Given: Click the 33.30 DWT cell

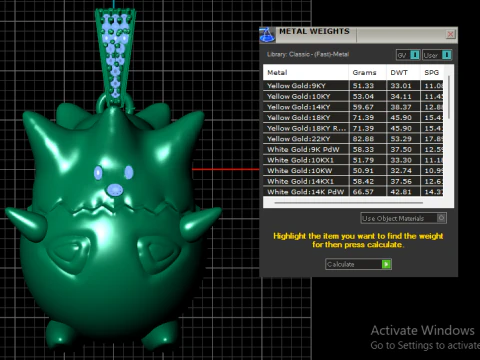Looking at the screenshot, I should pos(403,160).
